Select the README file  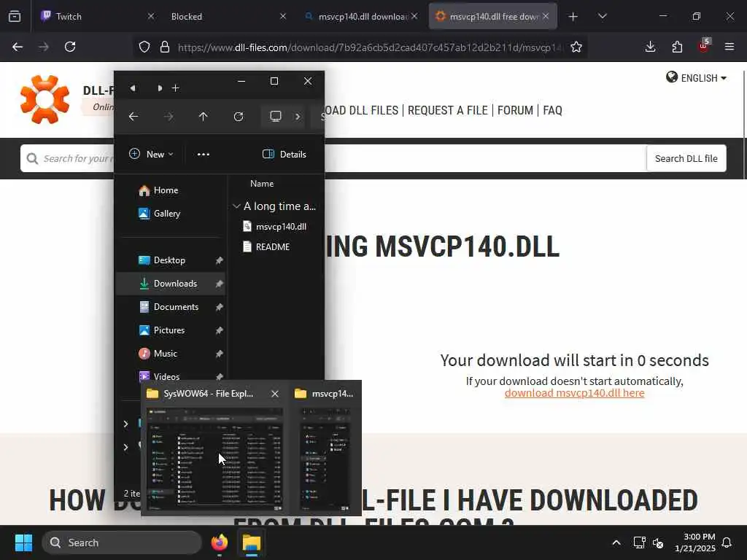click(x=267, y=246)
